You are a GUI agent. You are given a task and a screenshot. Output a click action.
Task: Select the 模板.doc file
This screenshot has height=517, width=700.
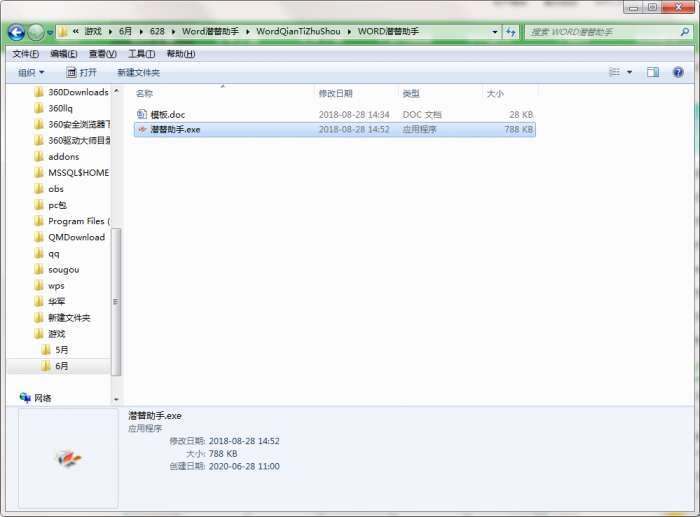(x=334, y=115)
